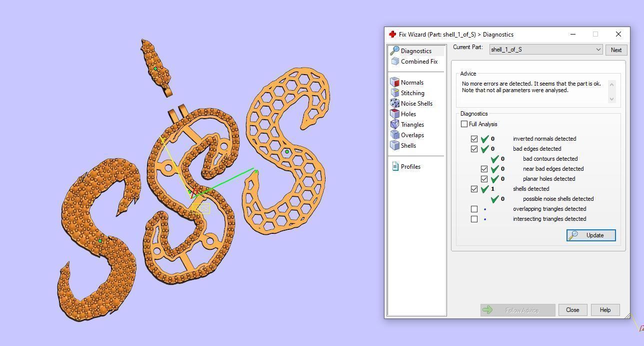
Task: Click the Normals icon in sidebar
Action: tap(394, 82)
